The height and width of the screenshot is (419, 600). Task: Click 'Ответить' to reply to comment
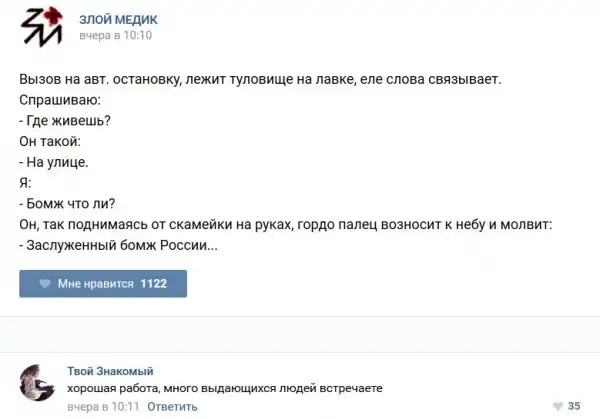(x=172, y=407)
